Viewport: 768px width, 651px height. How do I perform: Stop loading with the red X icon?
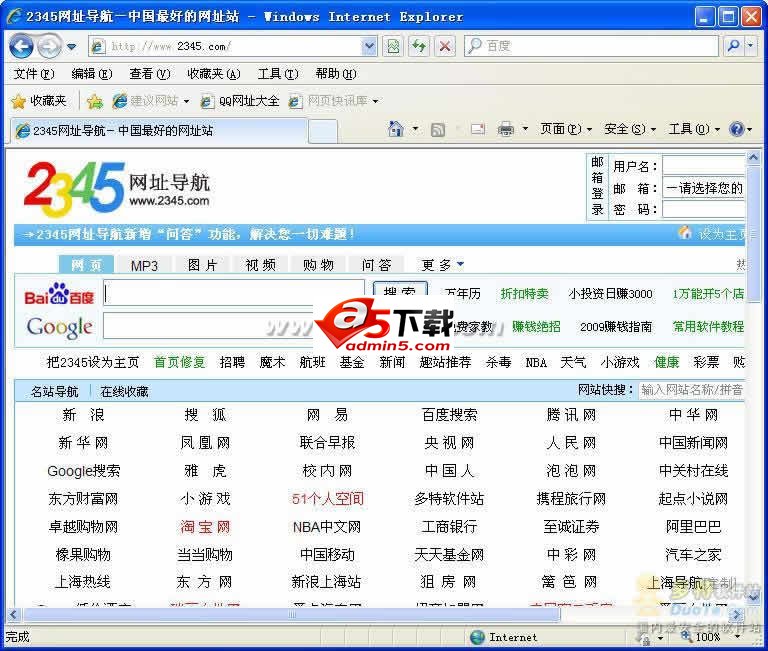click(445, 47)
